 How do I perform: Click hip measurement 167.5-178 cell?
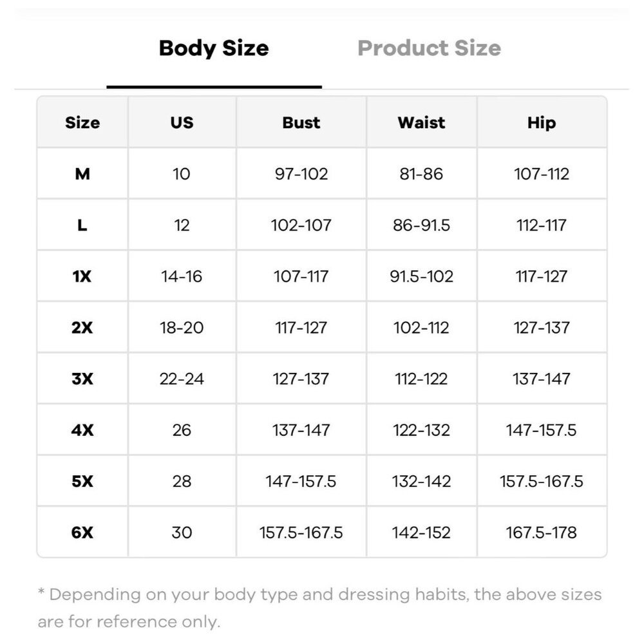pyautogui.click(x=541, y=533)
